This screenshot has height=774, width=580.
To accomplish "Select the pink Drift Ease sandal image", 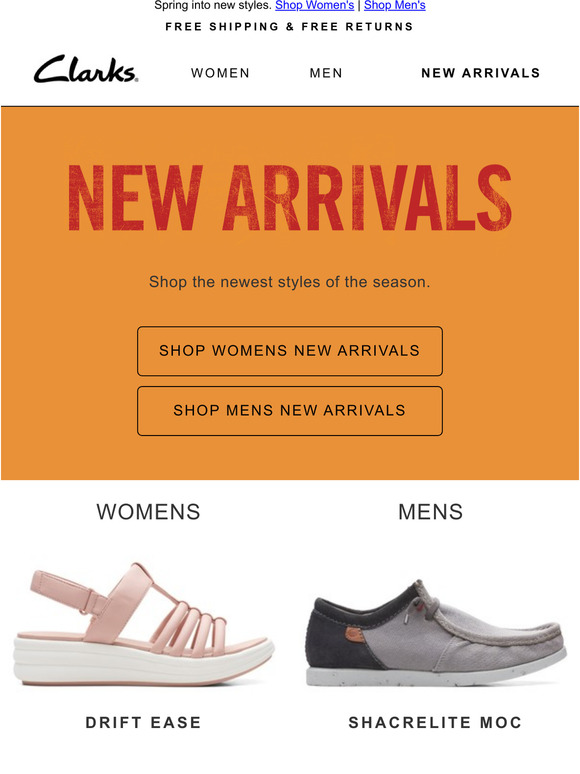I will (145, 624).
